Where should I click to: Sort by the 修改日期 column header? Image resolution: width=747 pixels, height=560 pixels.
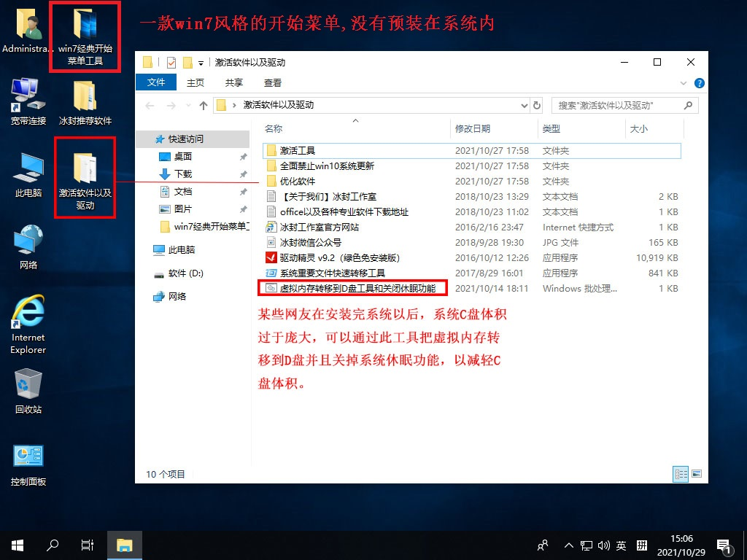point(473,129)
